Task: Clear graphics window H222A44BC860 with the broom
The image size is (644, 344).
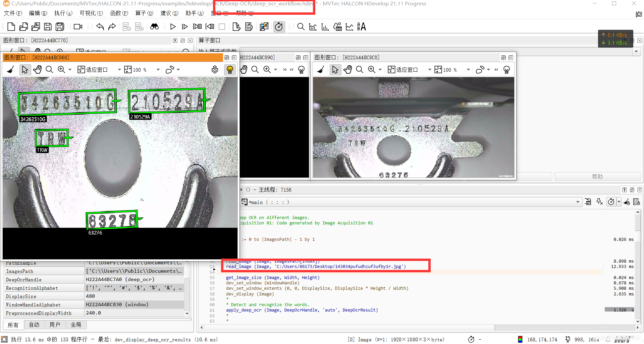Action: tap(10, 70)
